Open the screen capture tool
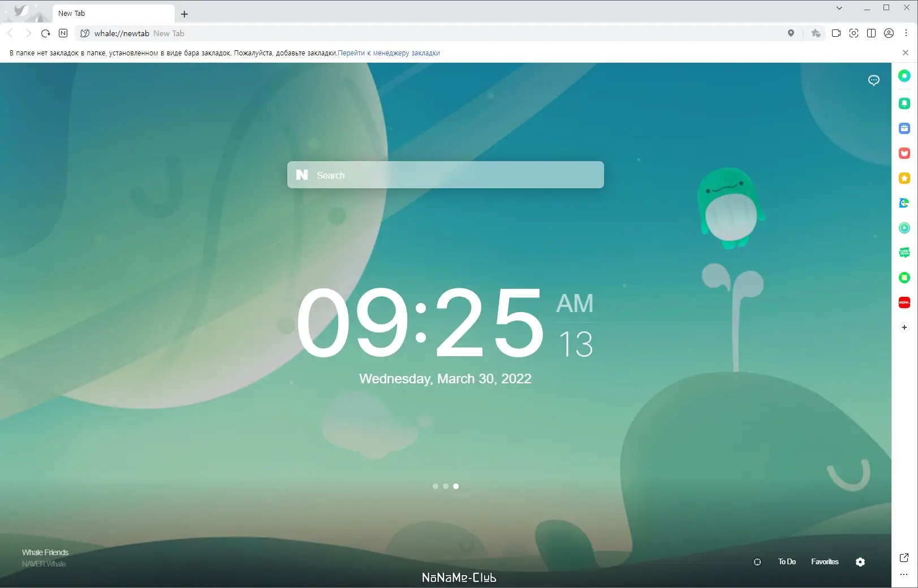Image resolution: width=918 pixels, height=588 pixels. (x=854, y=33)
